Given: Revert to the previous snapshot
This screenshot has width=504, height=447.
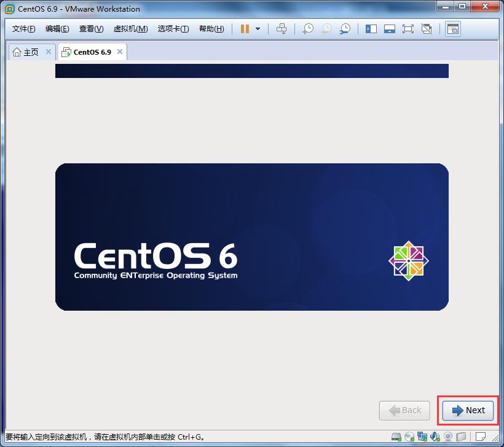Looking at the screenshot, I should 326,29.
